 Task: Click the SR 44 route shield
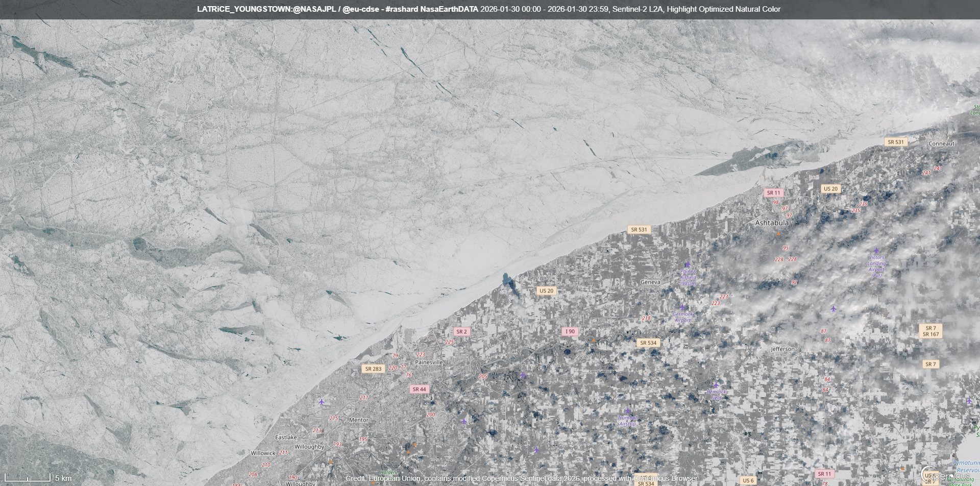point(419,389)
